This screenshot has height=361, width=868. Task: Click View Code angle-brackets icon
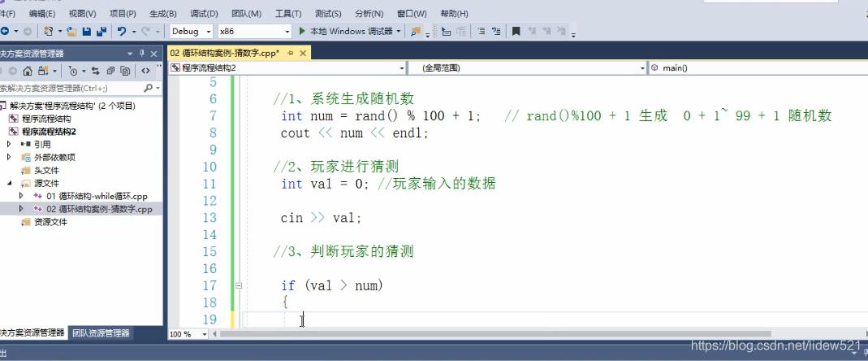pyautogui.click(x=145, y=71)
